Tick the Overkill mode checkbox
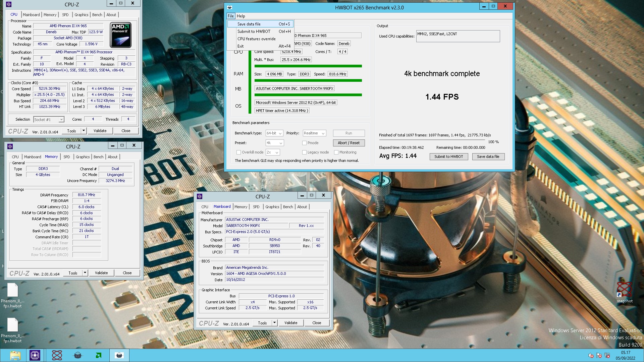This screenshot has width=644, height=362. pos(238,152)
